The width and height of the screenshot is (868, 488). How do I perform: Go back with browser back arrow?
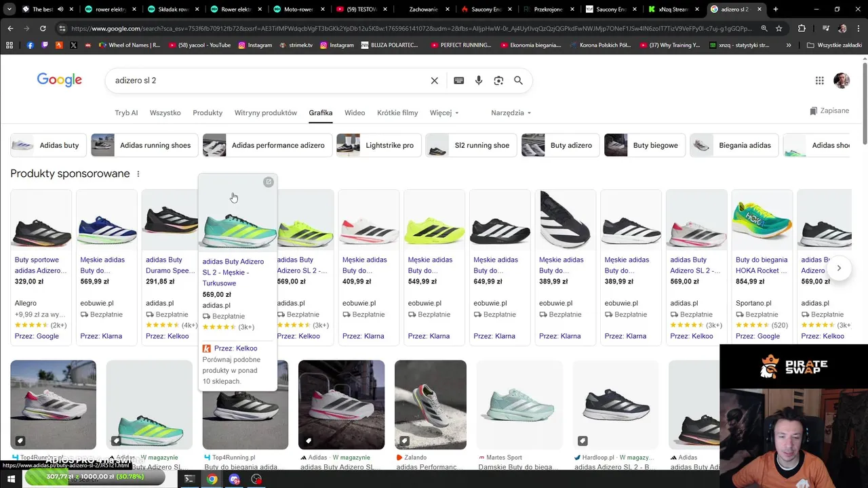pyautogui.click(x=10, y=28)
